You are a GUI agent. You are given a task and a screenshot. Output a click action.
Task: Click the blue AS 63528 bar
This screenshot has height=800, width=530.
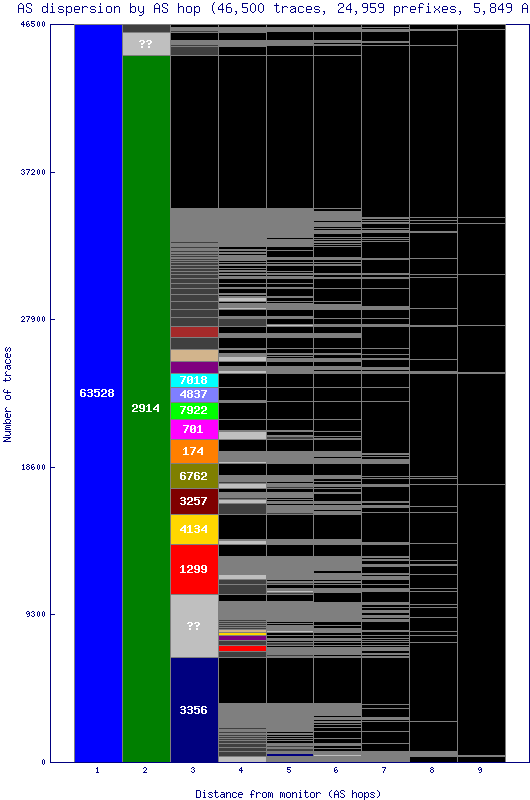coord(98,393)
